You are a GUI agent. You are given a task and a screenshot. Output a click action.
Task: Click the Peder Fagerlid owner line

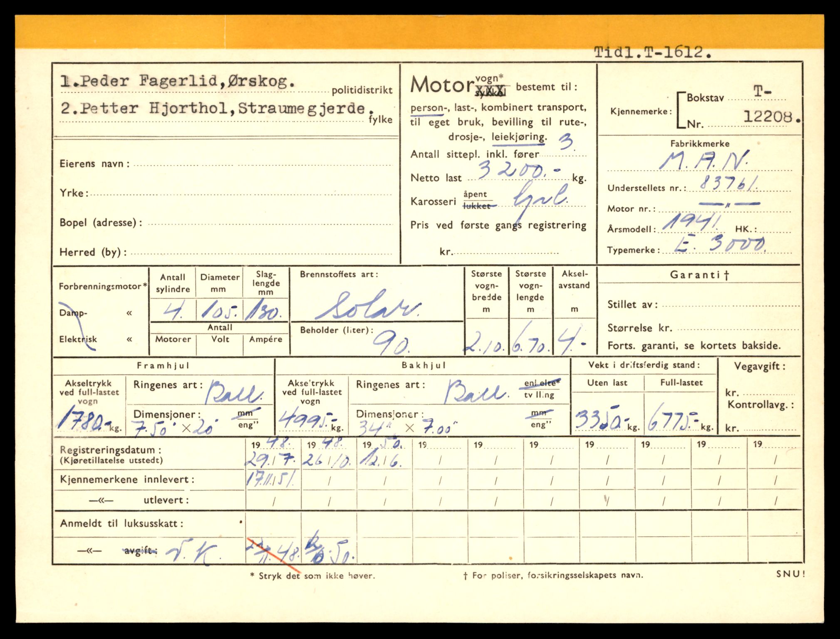178,81
